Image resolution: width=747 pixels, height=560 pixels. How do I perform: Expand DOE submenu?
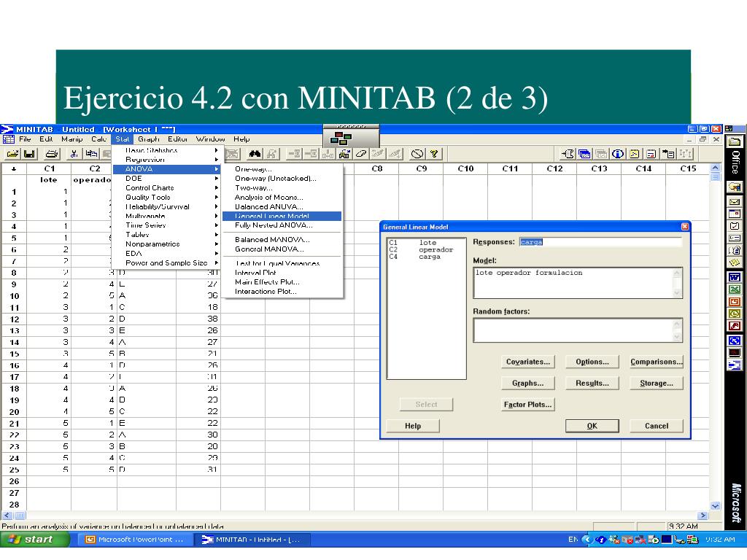tap(166, 179)
